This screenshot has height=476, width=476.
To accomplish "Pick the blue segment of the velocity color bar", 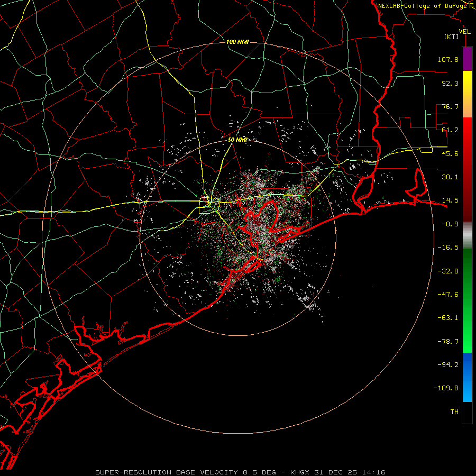I will pos(467,377).
